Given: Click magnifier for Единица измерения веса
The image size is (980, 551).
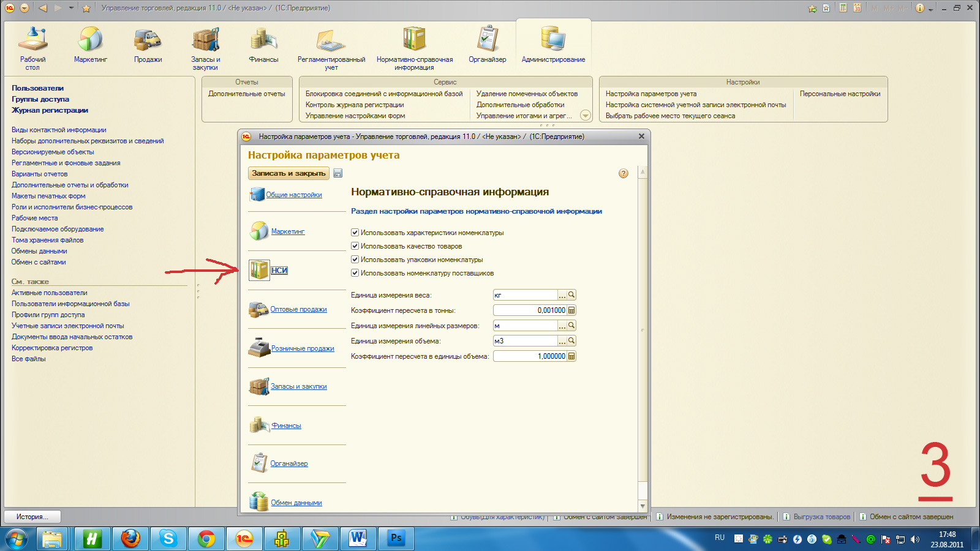Looking at the screenshot, I should 571,295.
